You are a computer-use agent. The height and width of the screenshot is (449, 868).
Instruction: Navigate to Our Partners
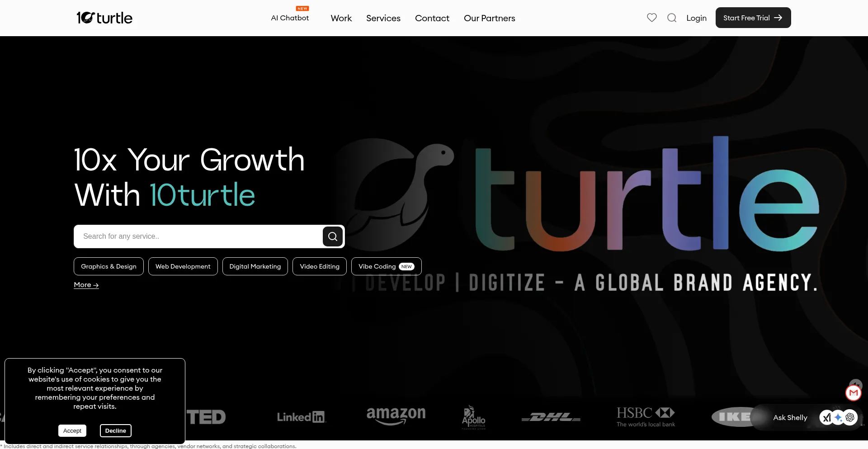[489, 18]
